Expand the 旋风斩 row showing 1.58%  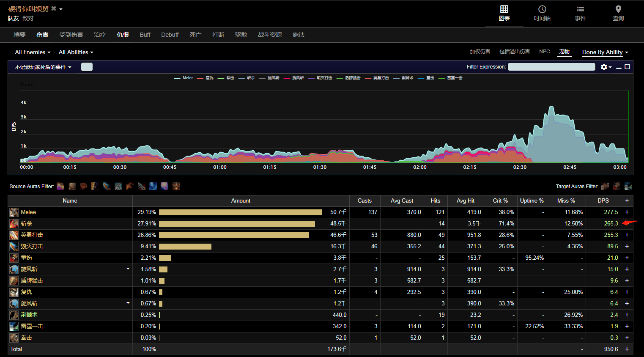[128, 269]
